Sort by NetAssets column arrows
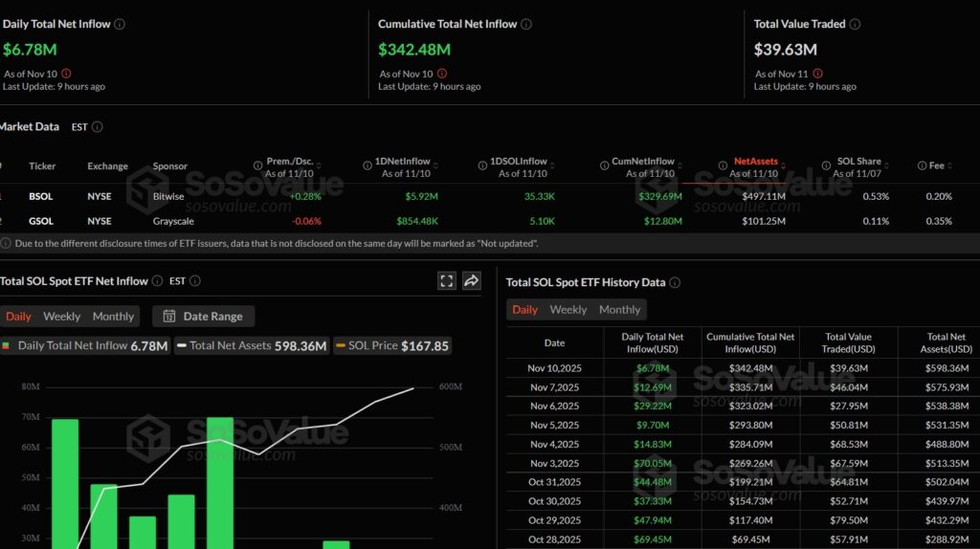 click(783, 165)
